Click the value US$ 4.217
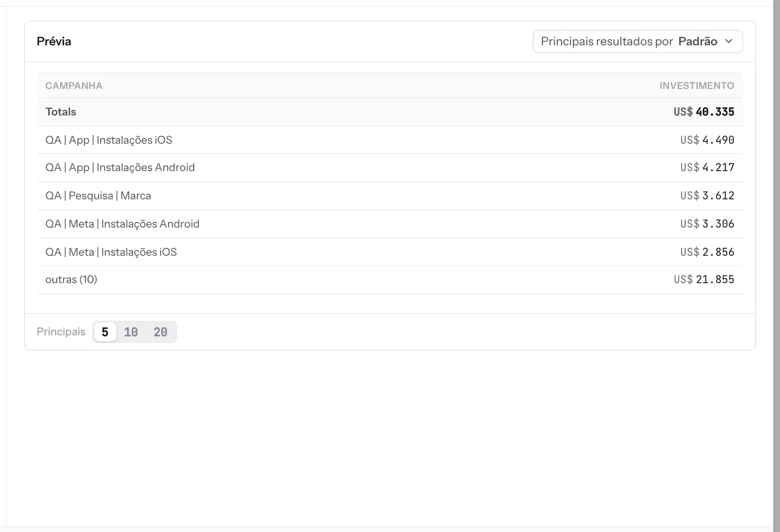The image size is (780, 532). pos(707,167)
